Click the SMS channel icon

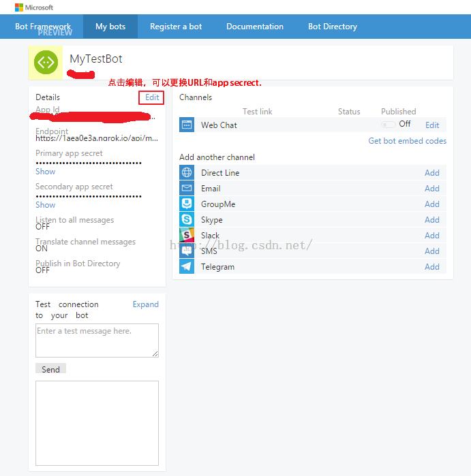[x=187, y=251]
